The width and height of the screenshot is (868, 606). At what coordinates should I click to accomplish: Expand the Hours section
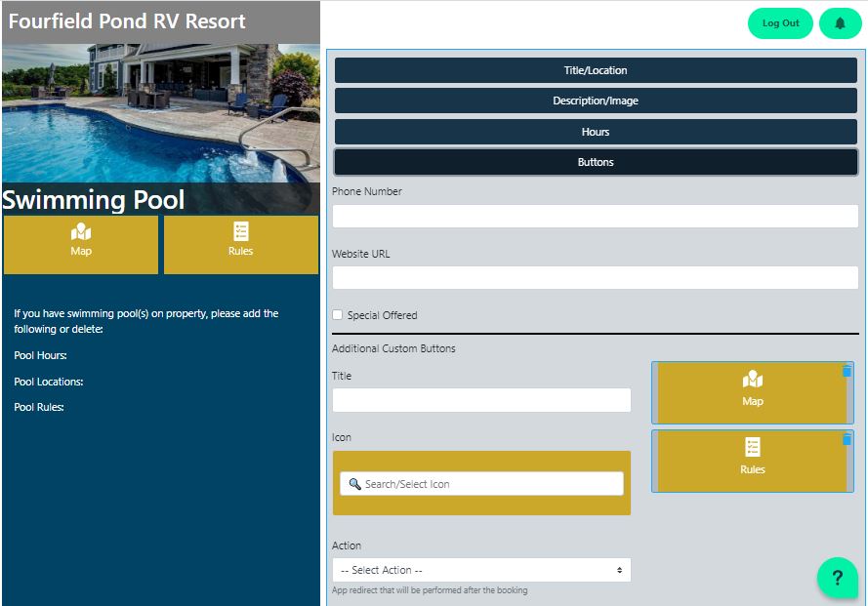(596, 132)
